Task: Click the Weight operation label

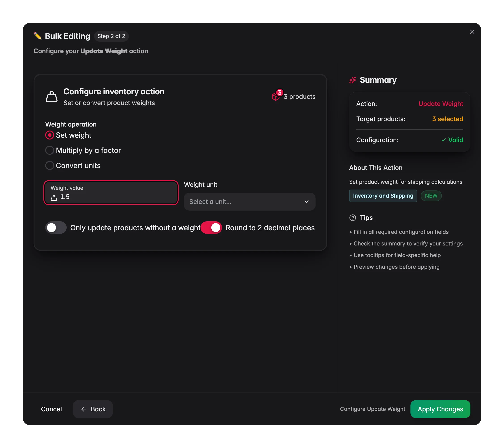Action: point(71,124)
